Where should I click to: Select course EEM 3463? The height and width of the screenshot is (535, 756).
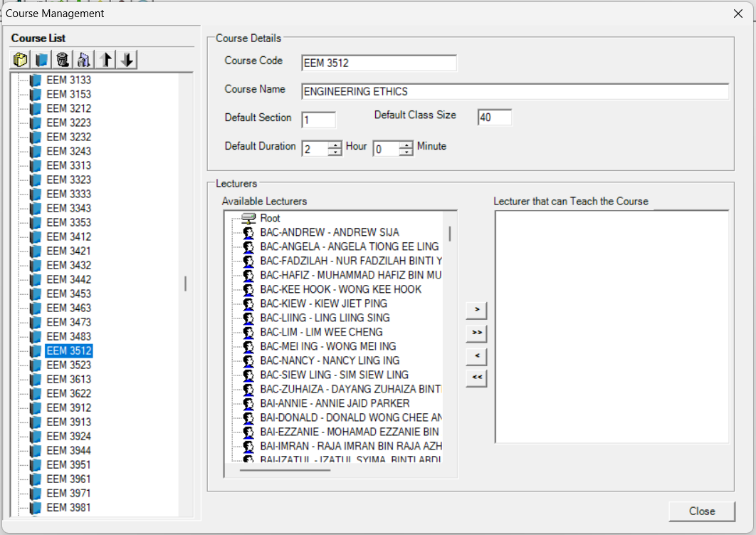(69, 308)
